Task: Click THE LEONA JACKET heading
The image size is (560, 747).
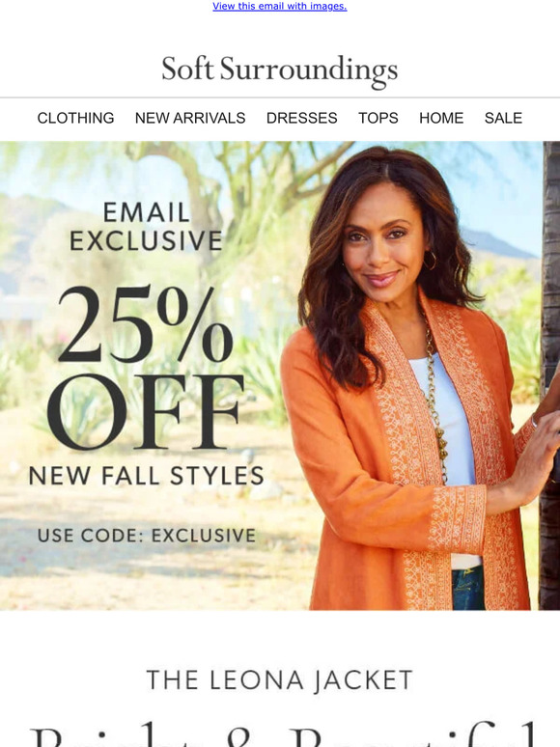Action: tap(280, 679)
